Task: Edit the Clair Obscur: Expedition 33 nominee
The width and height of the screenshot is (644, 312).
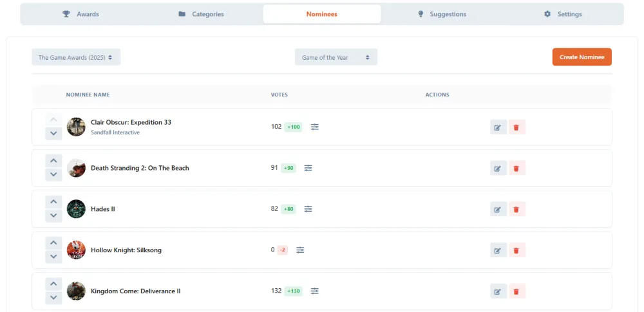Action: (x=498, y=127)
